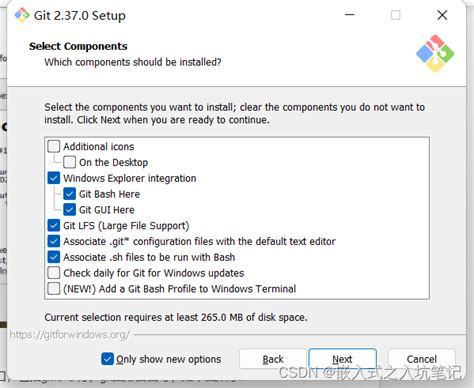Check the On the Desktop option
This screenshot has width=474, height=388.
(x=69, y=162)
